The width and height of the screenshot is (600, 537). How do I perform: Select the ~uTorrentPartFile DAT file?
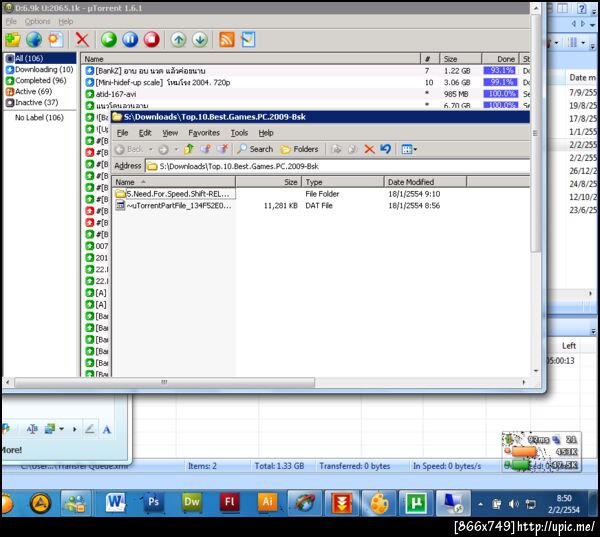click(x=174, y=206)
